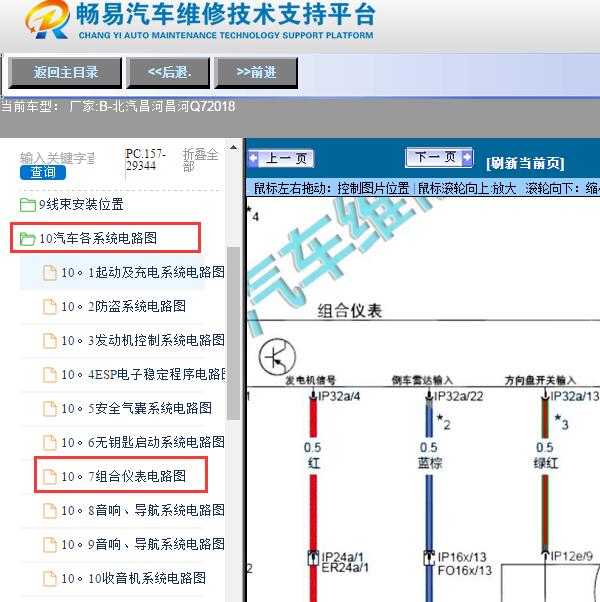Click the IP32a/4 connector label
The width and height of the screenshot is (600, 602).
pyautogui.click(x=339, y=396)
